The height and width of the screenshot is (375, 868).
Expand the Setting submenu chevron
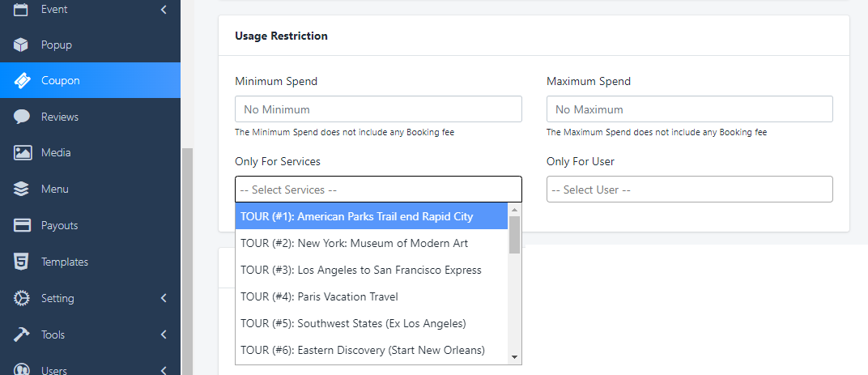(164, 298)
